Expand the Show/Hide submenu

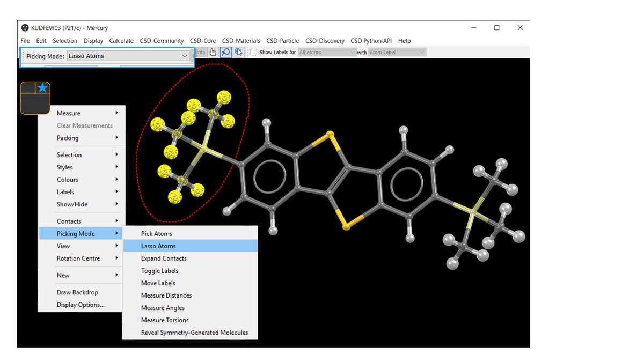point(82,204)
